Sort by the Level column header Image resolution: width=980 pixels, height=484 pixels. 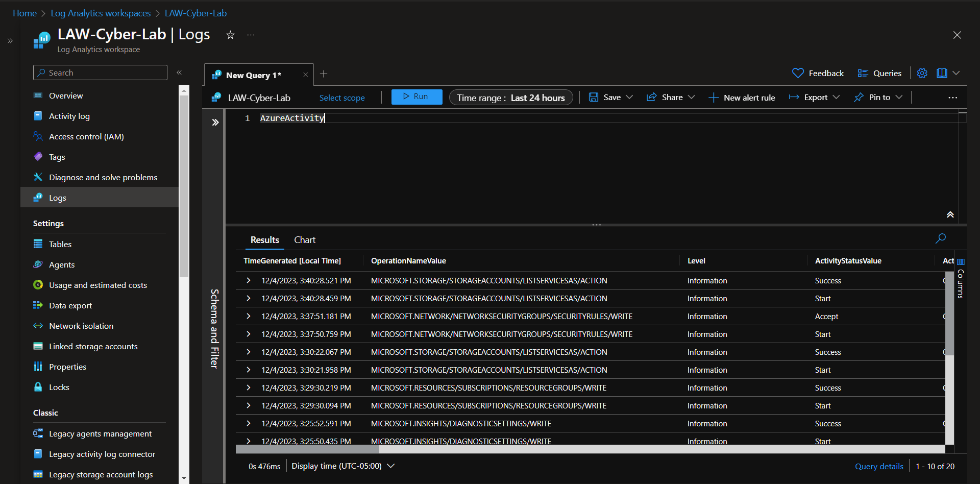pyautogui.click(x=696, y=260)
